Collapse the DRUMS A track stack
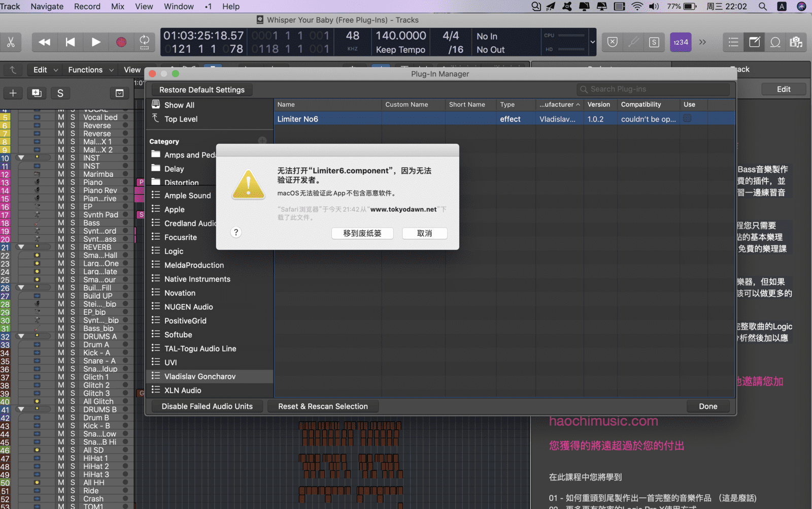The image size is (812, 509). pos(21,336)
